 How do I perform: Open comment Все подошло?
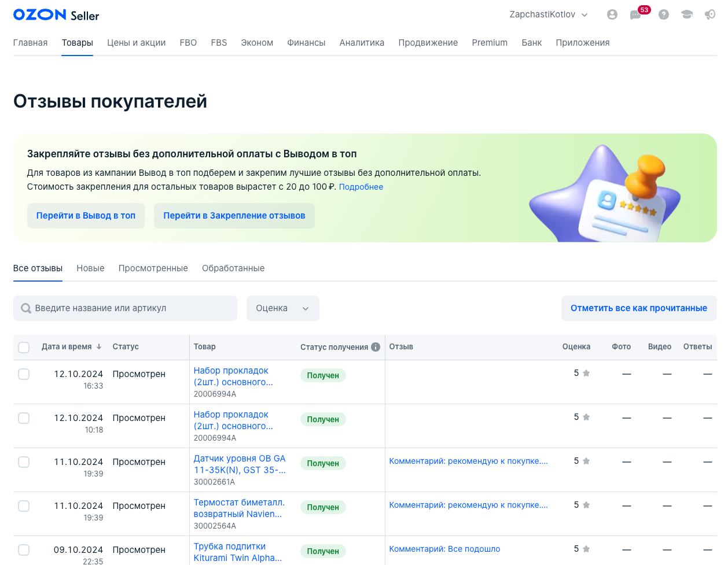tap(444, 549)
